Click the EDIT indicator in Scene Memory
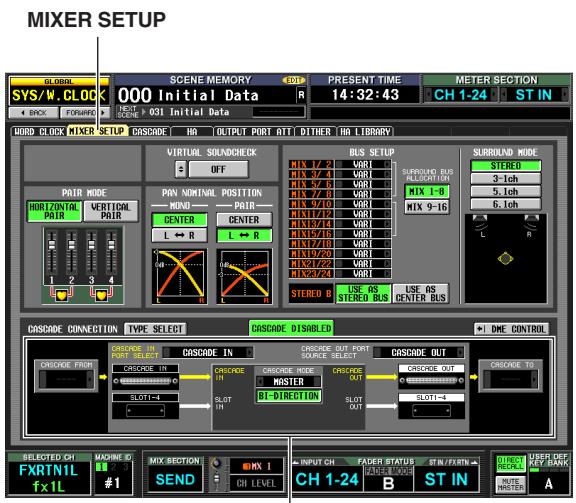576x503 pixels. click(x=294, y=80)
